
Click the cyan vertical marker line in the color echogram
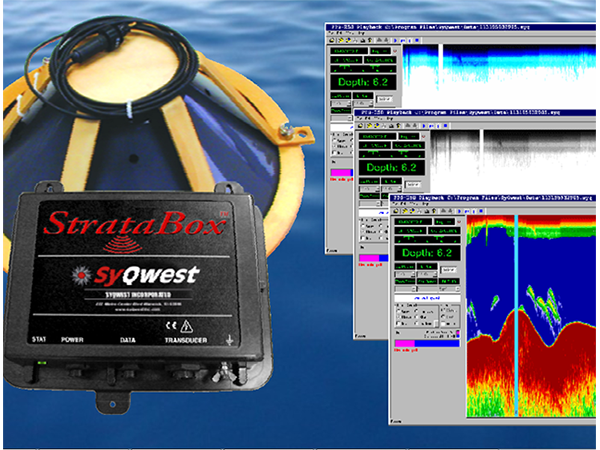point(516,316)
